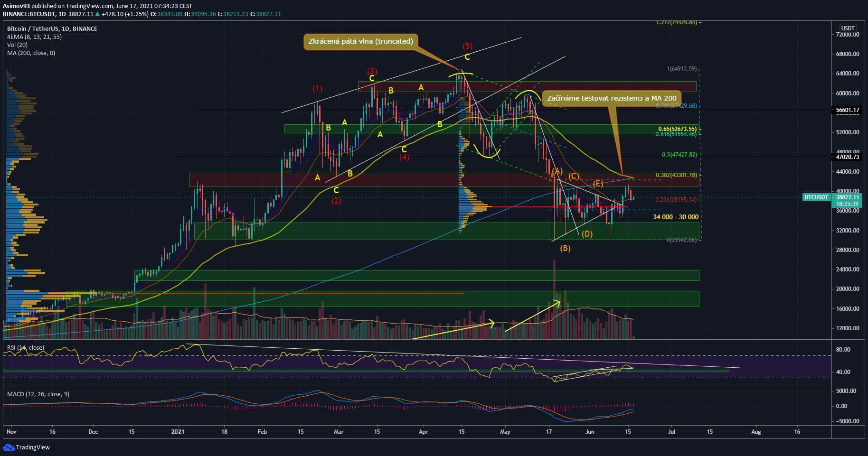Click the 28000.00 price axis label
Image resolution: width=868 pixels, height=456 pixels.
tap(848, 250)
